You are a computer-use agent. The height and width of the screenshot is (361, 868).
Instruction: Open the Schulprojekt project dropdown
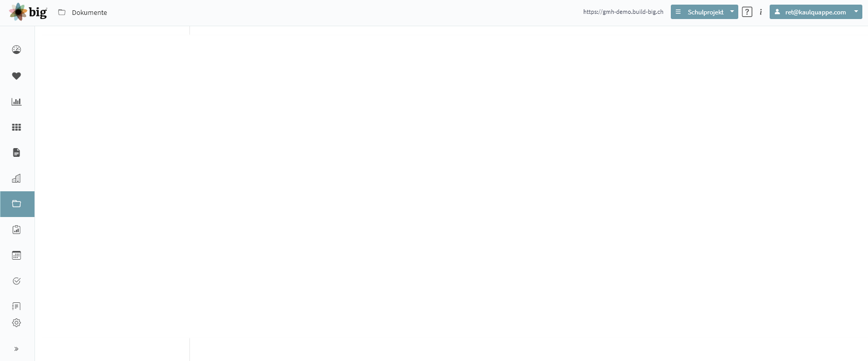click(x=704, y=12)
